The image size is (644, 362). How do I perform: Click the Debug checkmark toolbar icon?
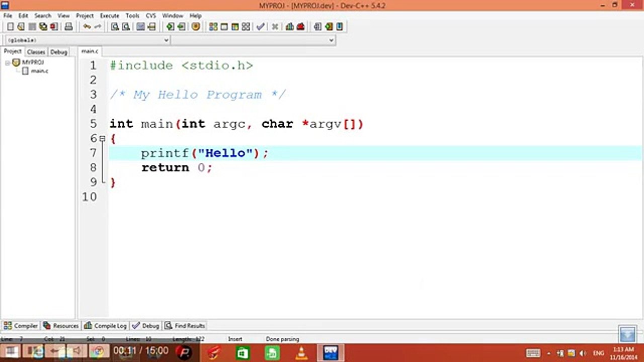coord(260,27)
